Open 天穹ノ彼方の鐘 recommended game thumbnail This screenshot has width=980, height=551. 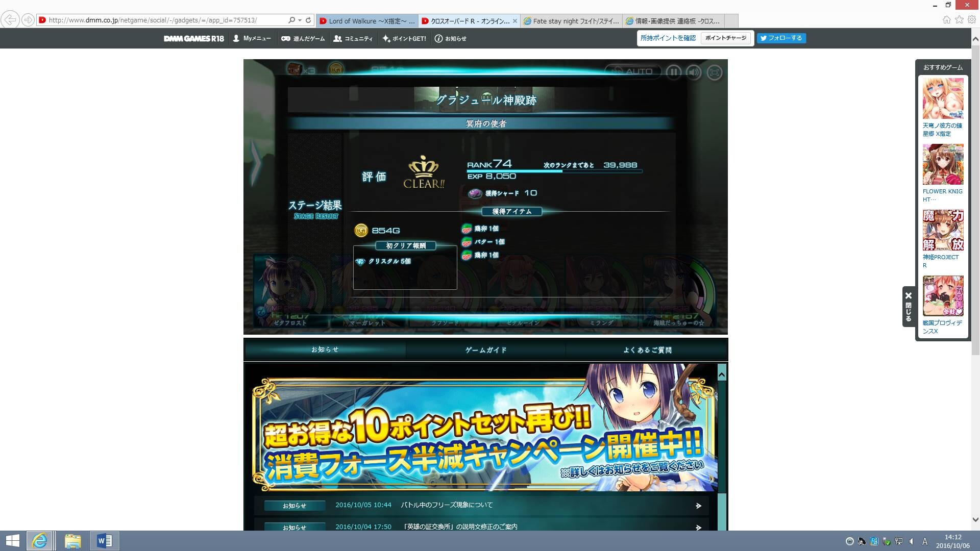point(943,98)
